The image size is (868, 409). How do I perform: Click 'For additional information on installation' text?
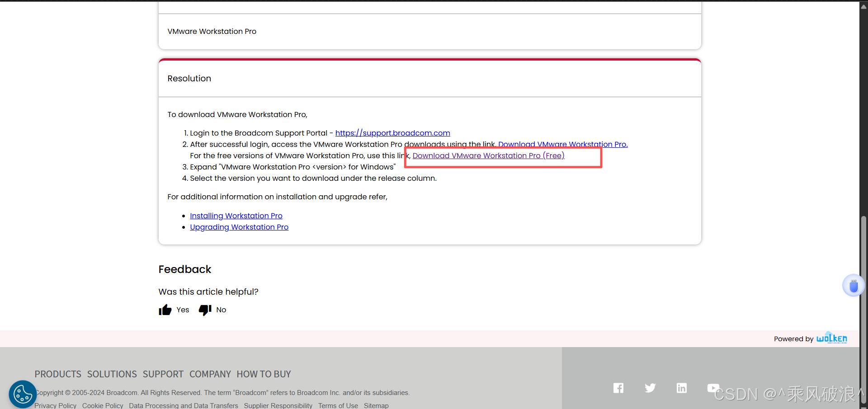click(278, 197)
